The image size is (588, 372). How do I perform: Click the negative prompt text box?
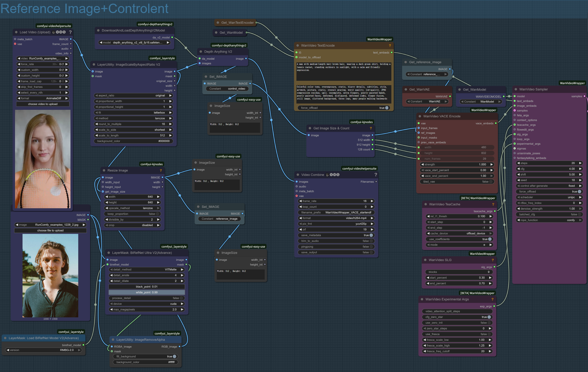344,94
